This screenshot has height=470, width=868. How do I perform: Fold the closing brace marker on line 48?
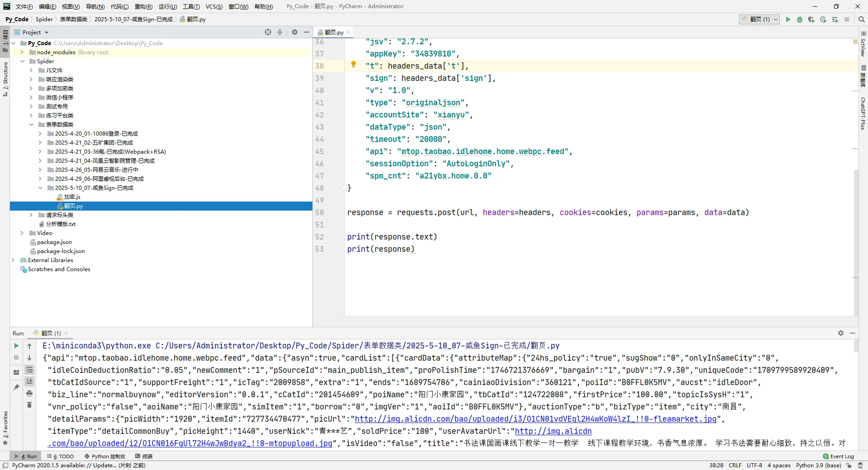click(344, 188)
